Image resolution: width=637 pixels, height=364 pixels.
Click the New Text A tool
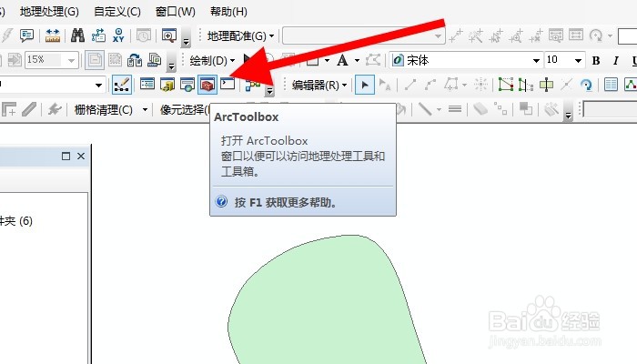pos(342,61)
